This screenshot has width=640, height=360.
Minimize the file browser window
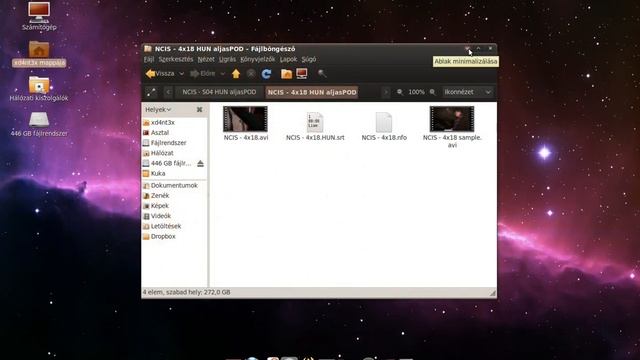[467, 49]
